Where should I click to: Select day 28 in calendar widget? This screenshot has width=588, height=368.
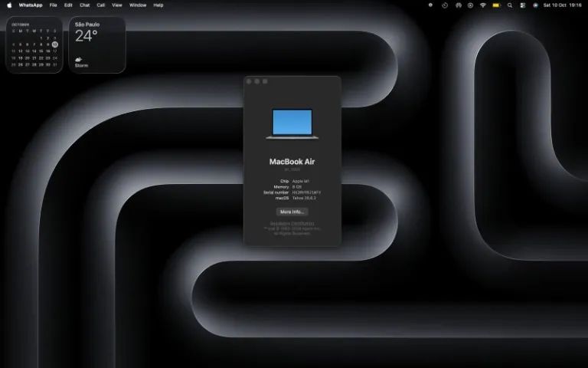[x=34, y=64]
